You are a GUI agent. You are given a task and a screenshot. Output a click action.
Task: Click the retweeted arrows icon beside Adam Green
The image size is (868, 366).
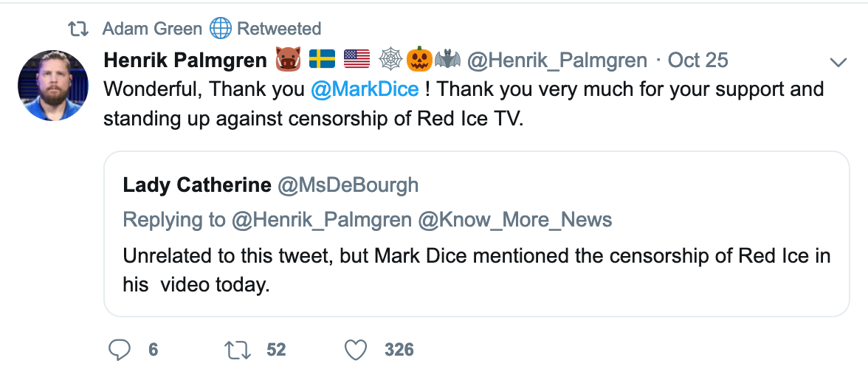tap(77, 29)
